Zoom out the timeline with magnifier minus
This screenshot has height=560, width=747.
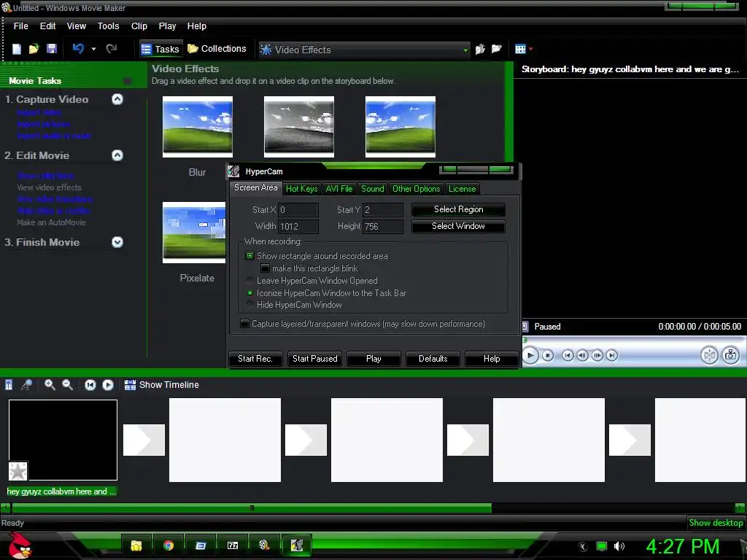(x=68, y=385)
